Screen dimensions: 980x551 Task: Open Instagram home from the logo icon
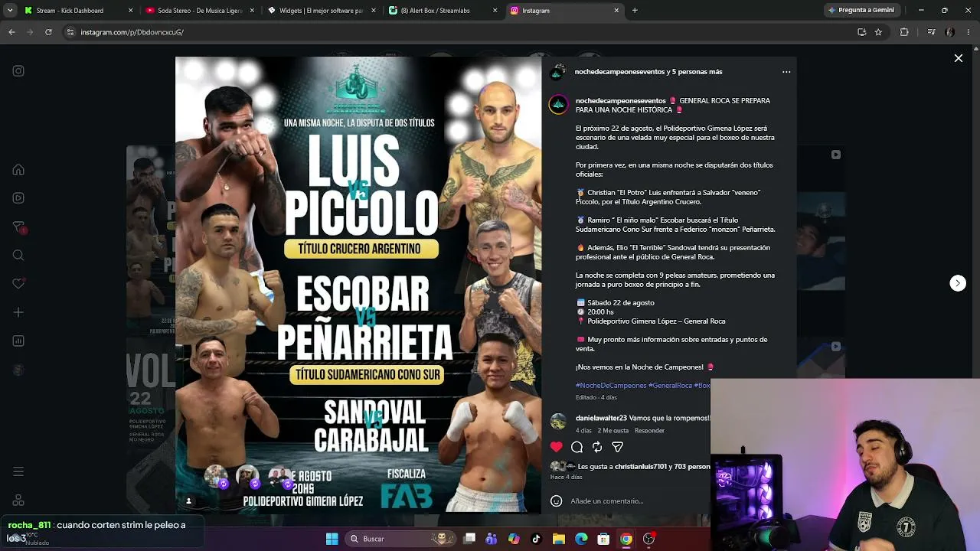18,71
